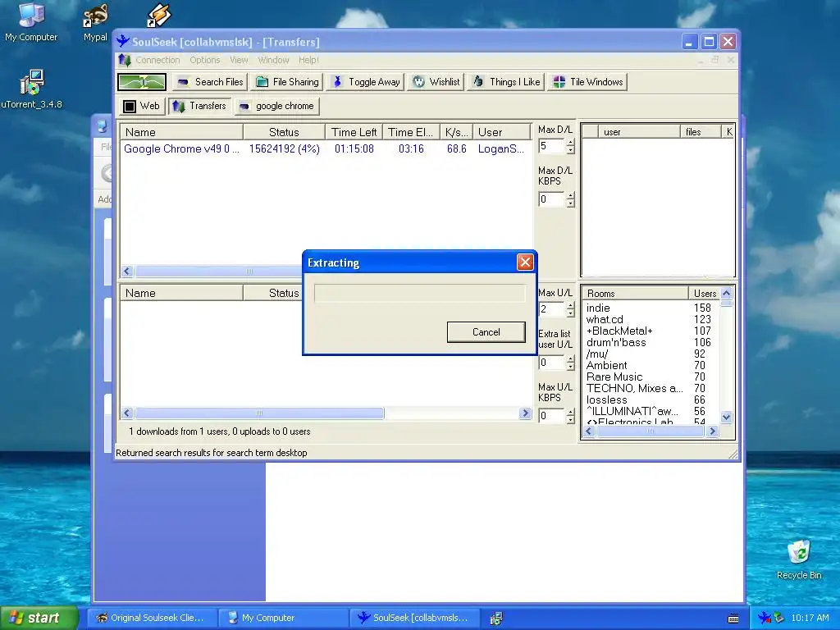Image resolution: width=840 pixels, height=630 pixels.
Task: Click the uploads list scroll right arrow
Action: 525,413
